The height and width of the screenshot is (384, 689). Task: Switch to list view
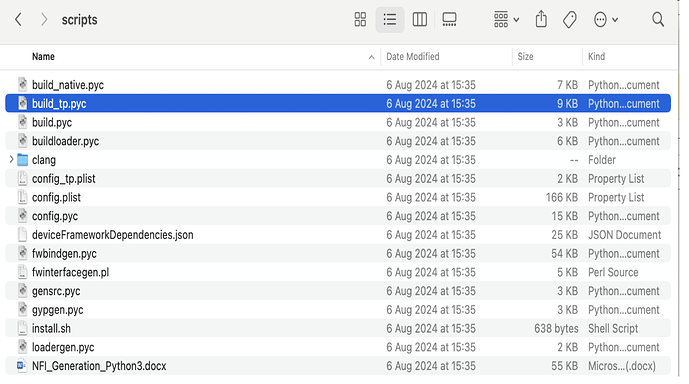(x=390, y=20)
